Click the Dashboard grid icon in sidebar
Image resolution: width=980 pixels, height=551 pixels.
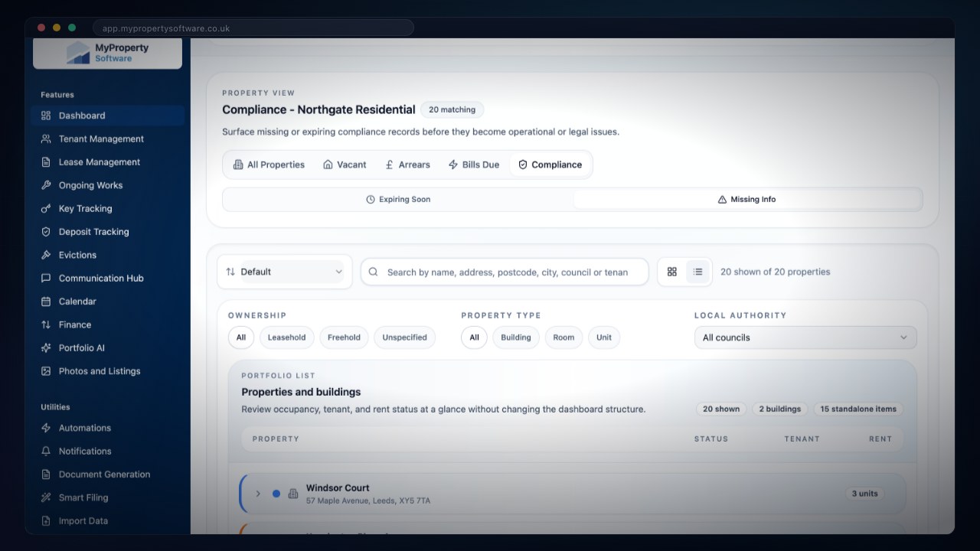pyautogui.click(x=46, y=116)
